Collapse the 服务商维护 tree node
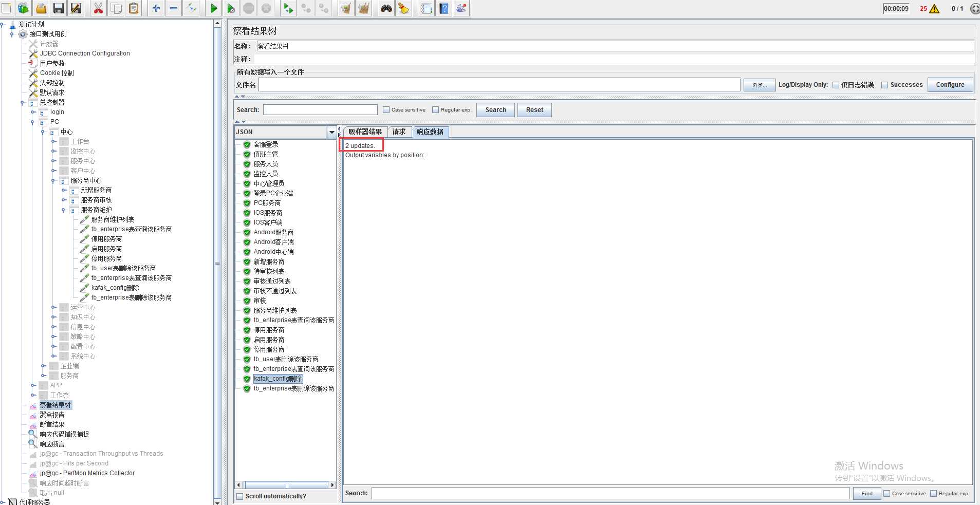The width and height of the screenshot is (980, 505). 63,210
